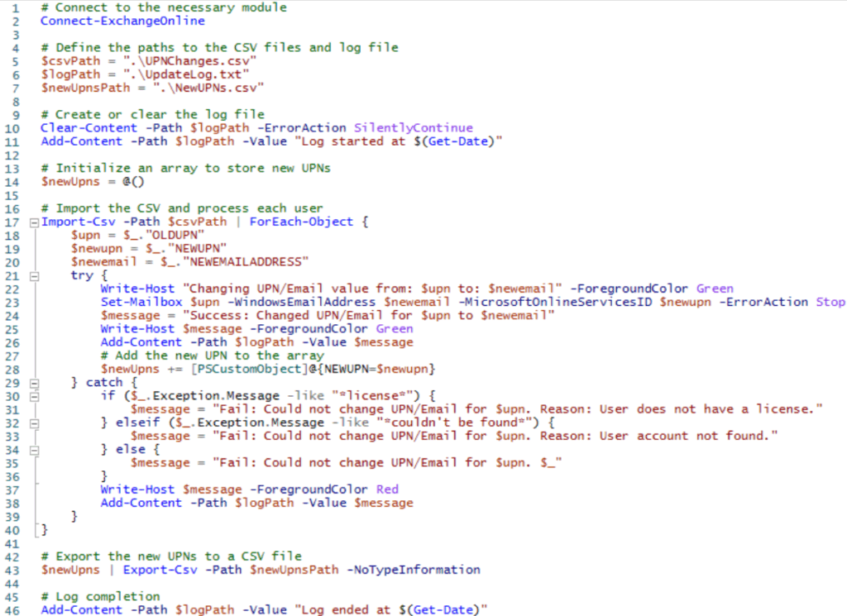Click the "Log started at" string
847x616 pixels.
coord(398,141)
